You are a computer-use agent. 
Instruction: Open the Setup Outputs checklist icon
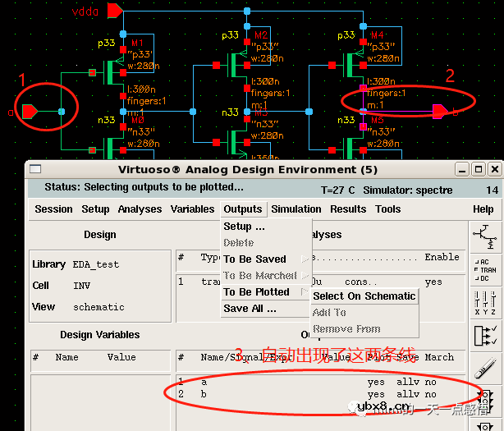tap(484, 335)
